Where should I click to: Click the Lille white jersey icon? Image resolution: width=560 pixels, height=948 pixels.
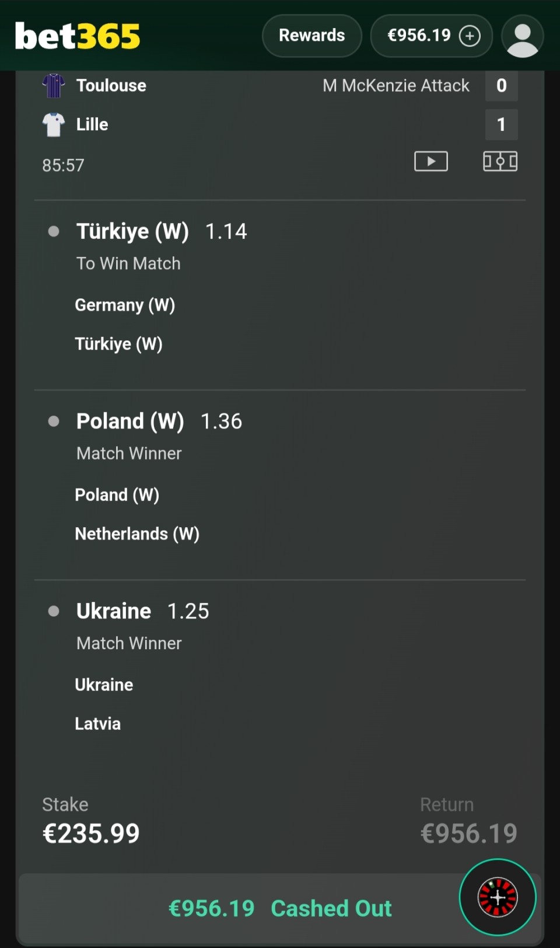[x=54, y=124]
